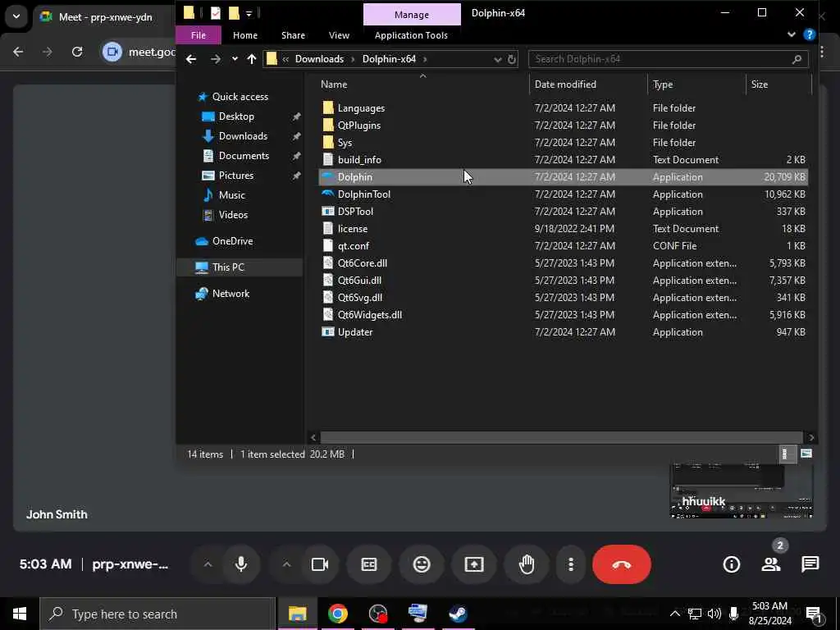Viewport: 840px width, 630px height.
Task: Open OneDrive in navigation pane
Action: pyautogui.click(x=232, y=241)
